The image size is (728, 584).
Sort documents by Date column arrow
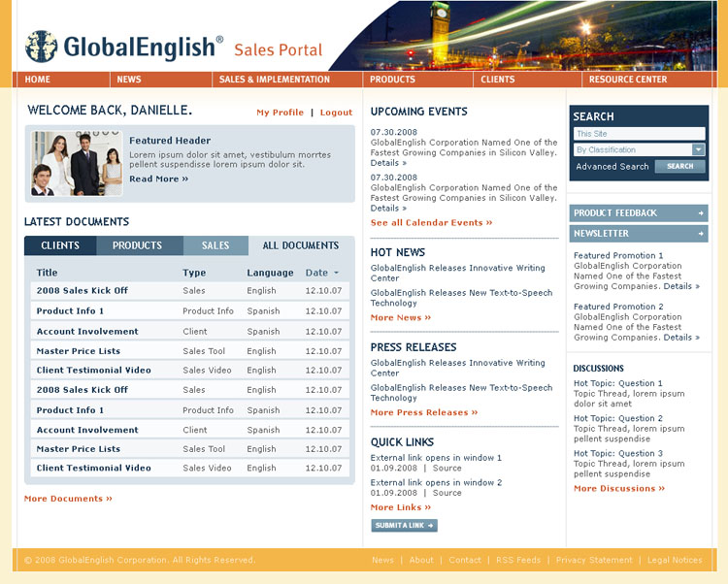[x=336, y=273]
